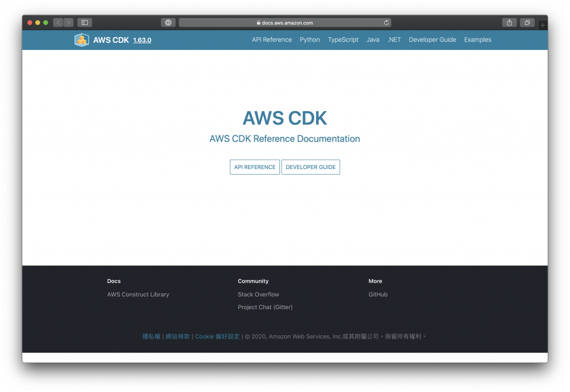Open Project Chat (Gitter) link
The height and width of the screenshot is (392, 570).
pyautogui.click(x=265, y=307)
